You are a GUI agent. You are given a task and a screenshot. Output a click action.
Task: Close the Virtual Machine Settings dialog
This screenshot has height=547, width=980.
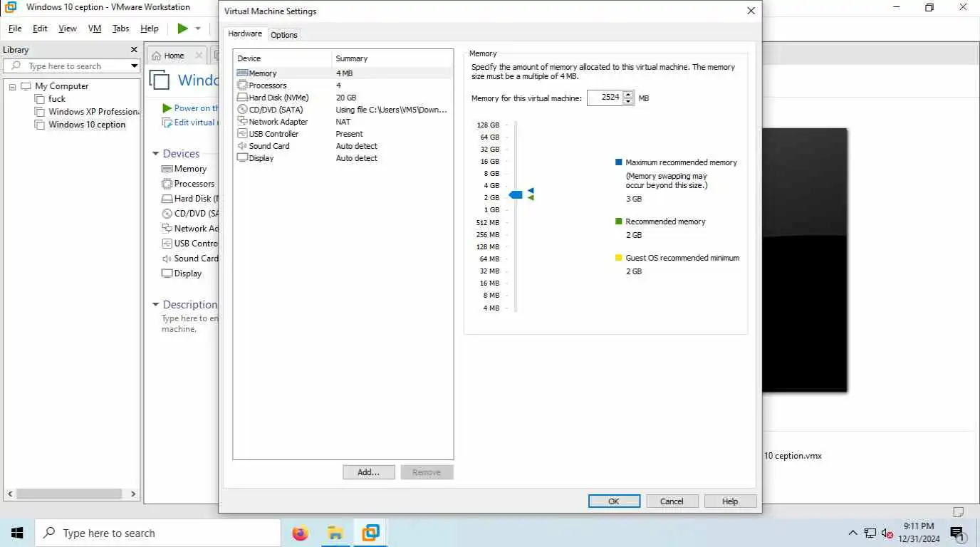[x=751, y=11]
